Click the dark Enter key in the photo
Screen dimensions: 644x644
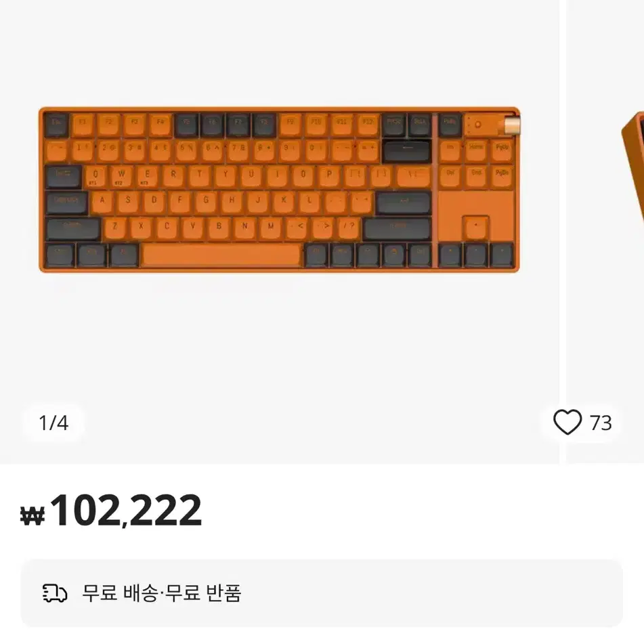pyautogui.click(x=404, y=203)
